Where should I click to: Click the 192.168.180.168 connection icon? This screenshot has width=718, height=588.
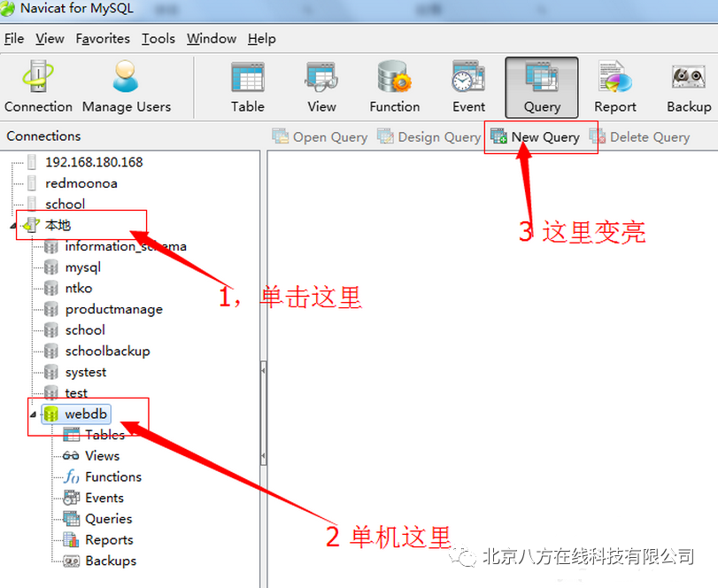(32, 162)
